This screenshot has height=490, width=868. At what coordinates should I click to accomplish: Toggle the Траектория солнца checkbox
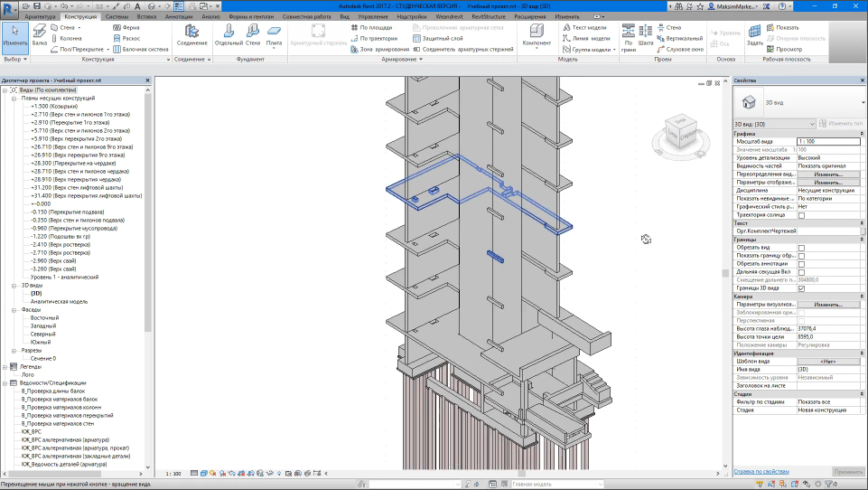pyautogui.click(x=801, y=214)
